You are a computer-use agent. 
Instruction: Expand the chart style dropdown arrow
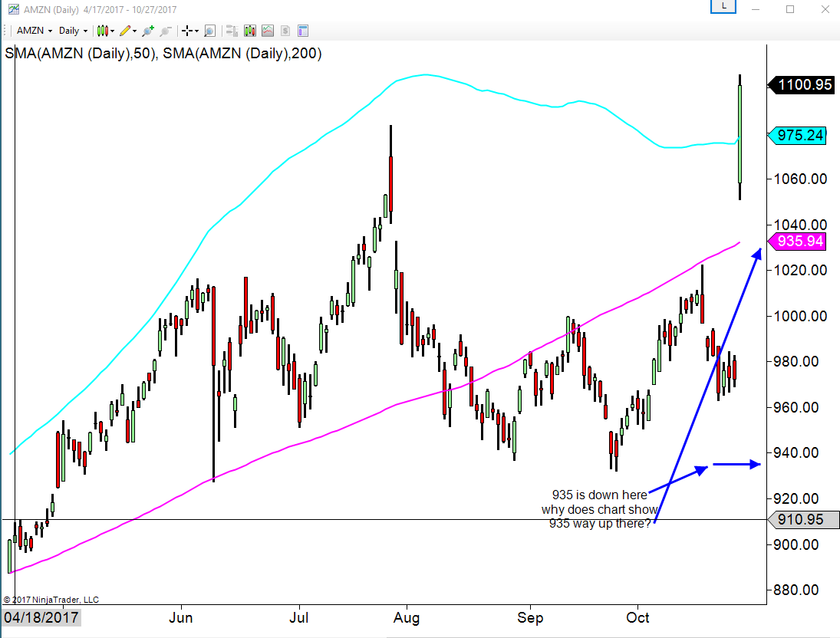click(113, 31)
